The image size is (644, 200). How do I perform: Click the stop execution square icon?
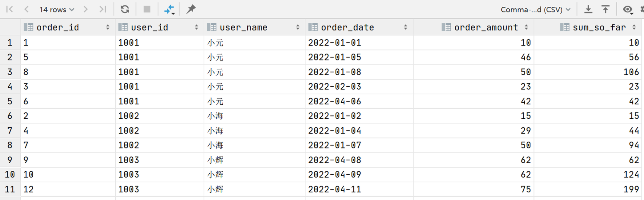[147, 9]
